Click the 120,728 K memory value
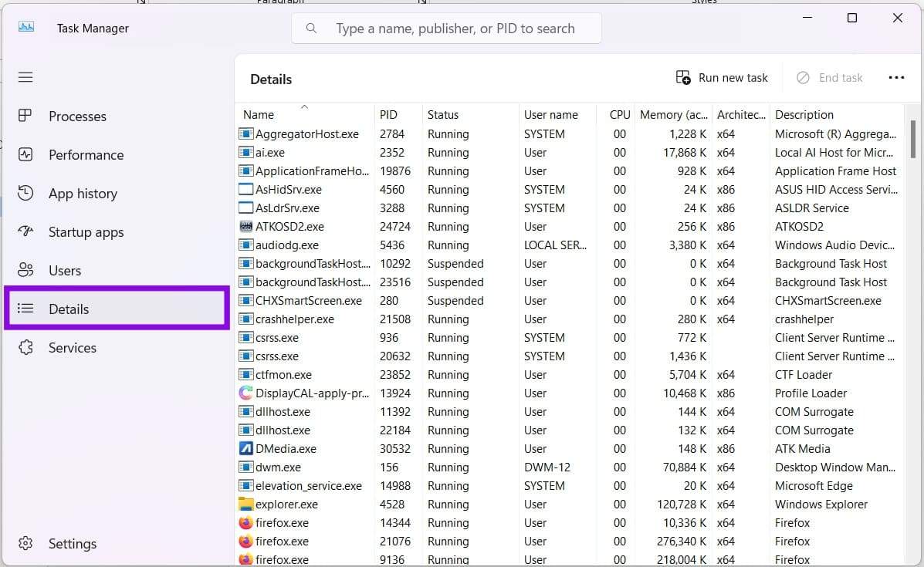 (x=681, y=504)
